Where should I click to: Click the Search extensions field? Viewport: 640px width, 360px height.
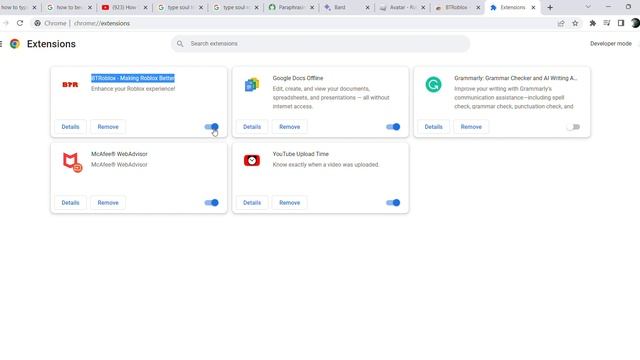tap(320, 44)
